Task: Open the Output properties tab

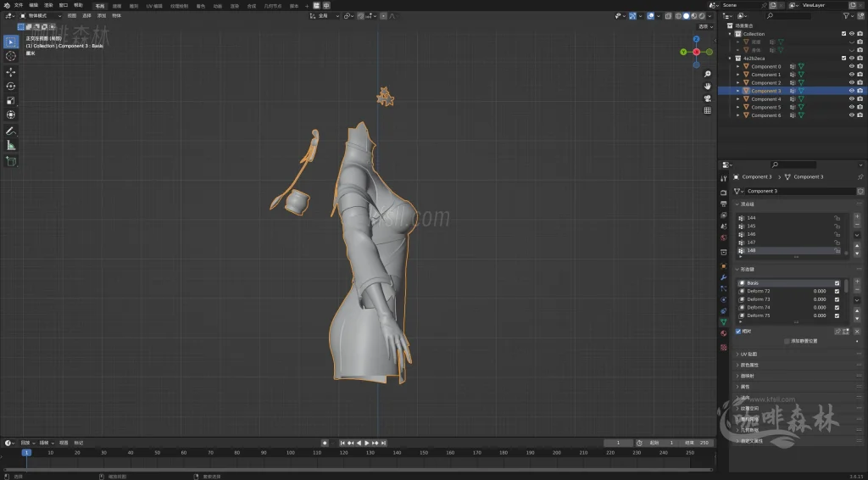Action: pos(724,204)
